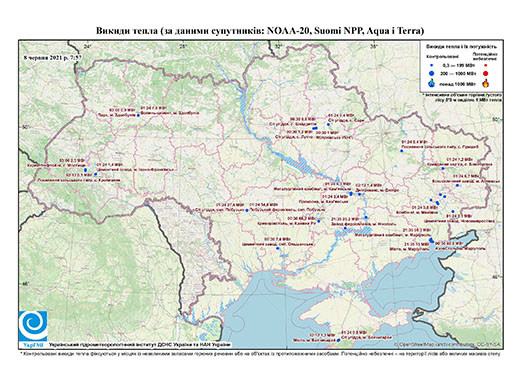Click the 'Потенційно небезпечні' legend column header
This screenshot has width=520, height=368.
[x=485, y=56]
